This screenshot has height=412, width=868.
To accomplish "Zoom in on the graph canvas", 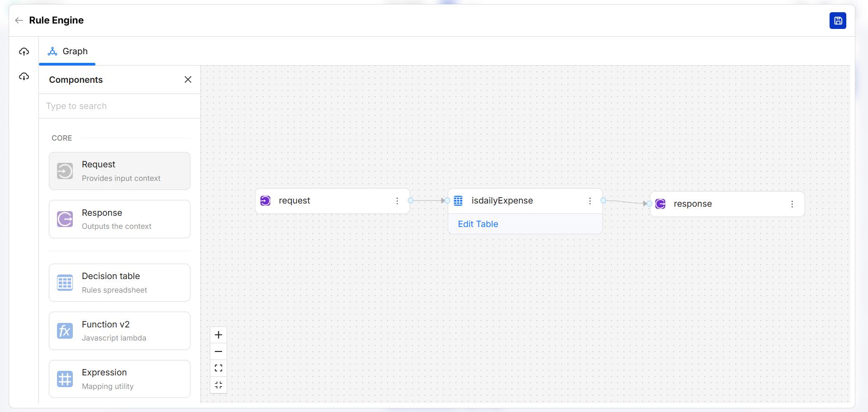I will click(x=218, y=335).
